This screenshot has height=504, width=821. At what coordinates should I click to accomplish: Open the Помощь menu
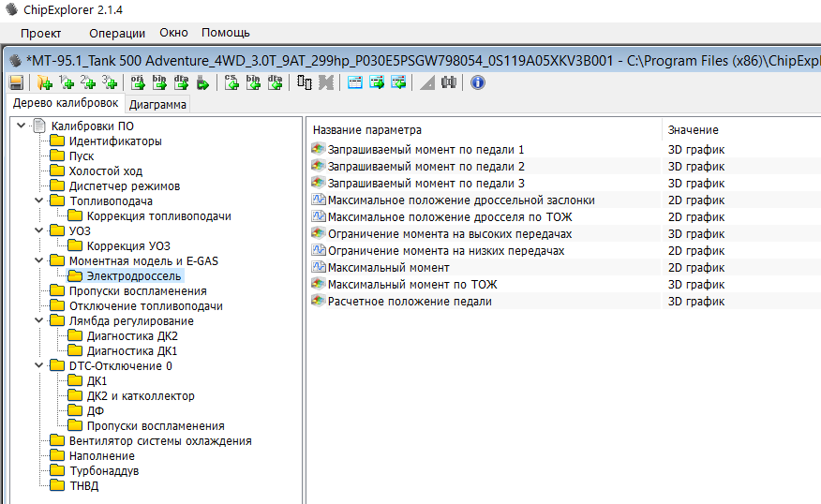(225, 33)
